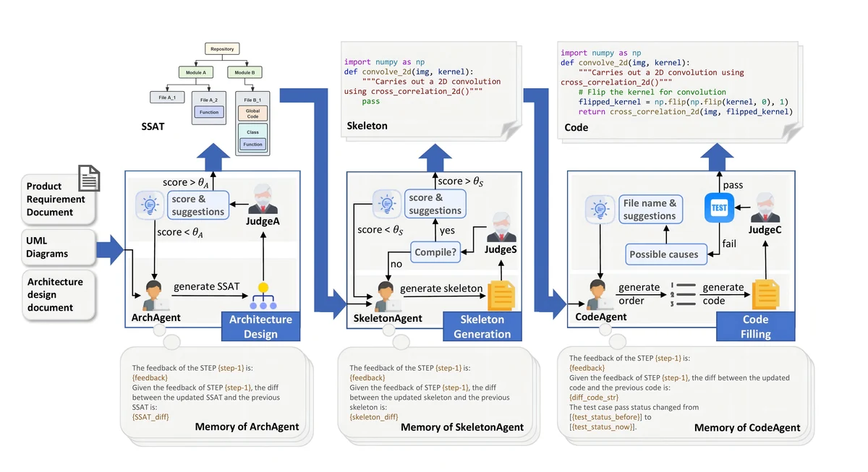This screenshot has width=868, height=472.
Task: Click the JudgeC judge icon
Action: tap(765, 207)
